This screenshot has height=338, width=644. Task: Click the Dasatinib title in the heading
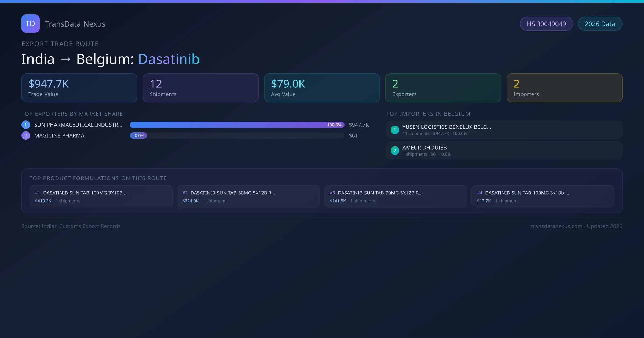tap(169, 59)
